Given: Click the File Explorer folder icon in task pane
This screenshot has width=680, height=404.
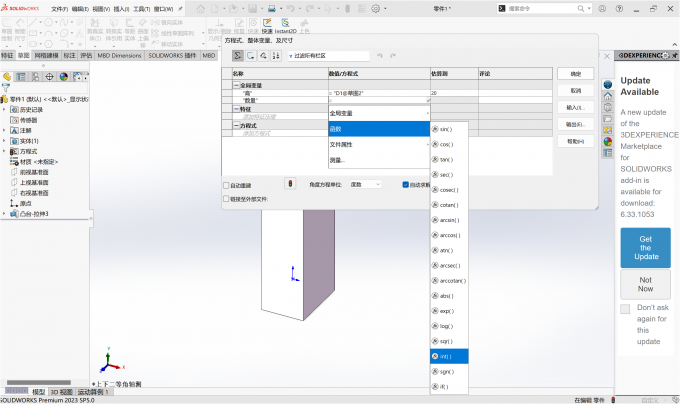Looking at the screenshot, I should tap(608, 118).
